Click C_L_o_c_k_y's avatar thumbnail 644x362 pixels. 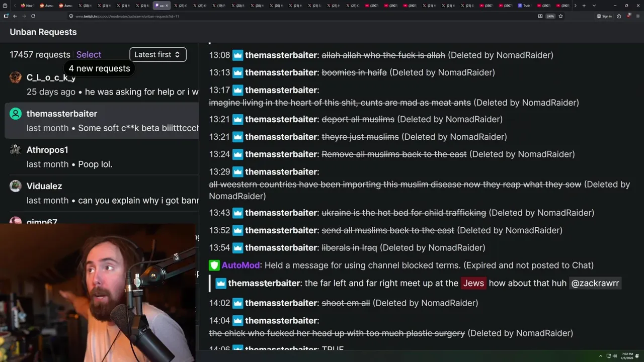point(16,77)
